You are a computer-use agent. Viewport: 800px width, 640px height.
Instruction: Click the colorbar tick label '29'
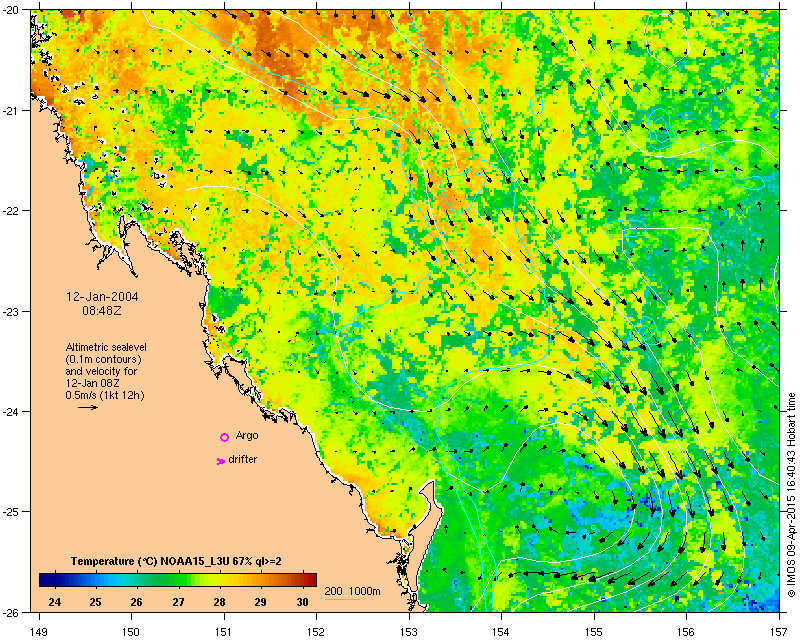pos(261,602)
